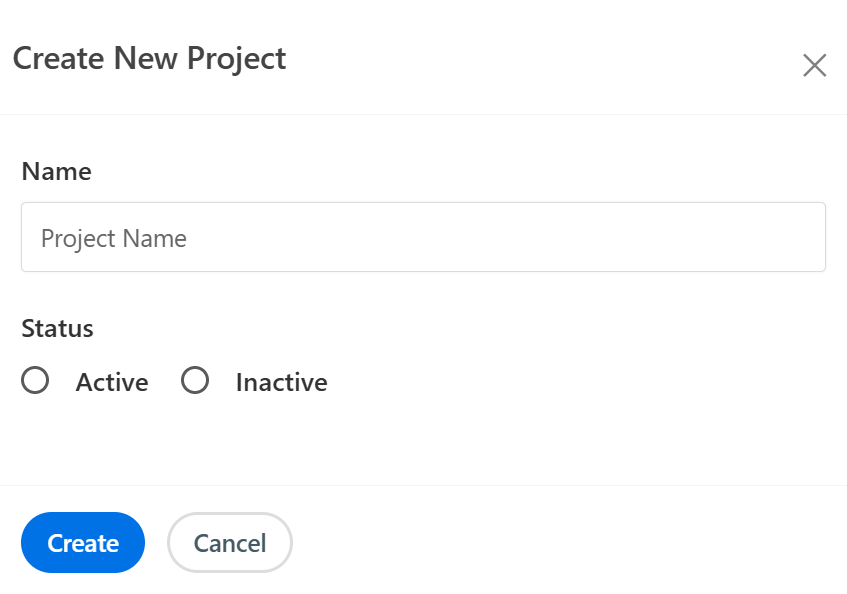This screenshot has height=594, width=847.
Task: Submit the new project with Create
Action: coord(83,543)
